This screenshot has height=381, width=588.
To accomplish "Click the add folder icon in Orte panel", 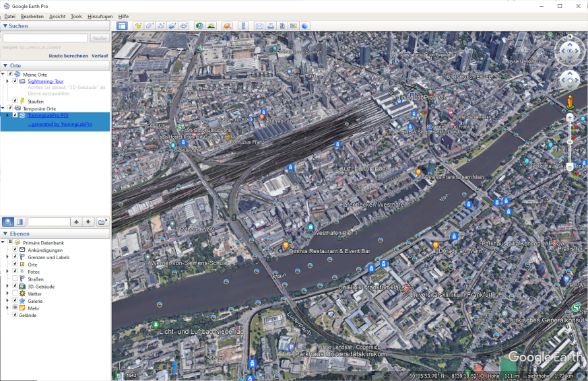I will (x=102, y=221).
